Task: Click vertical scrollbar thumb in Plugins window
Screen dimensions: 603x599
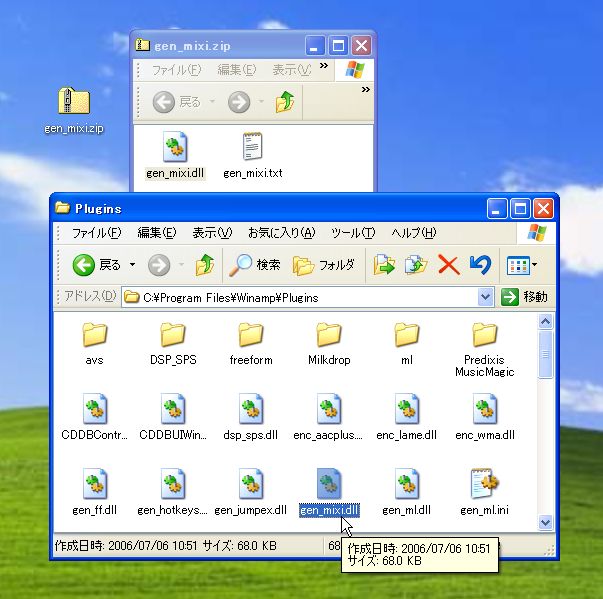Action: tap(545, 354)
